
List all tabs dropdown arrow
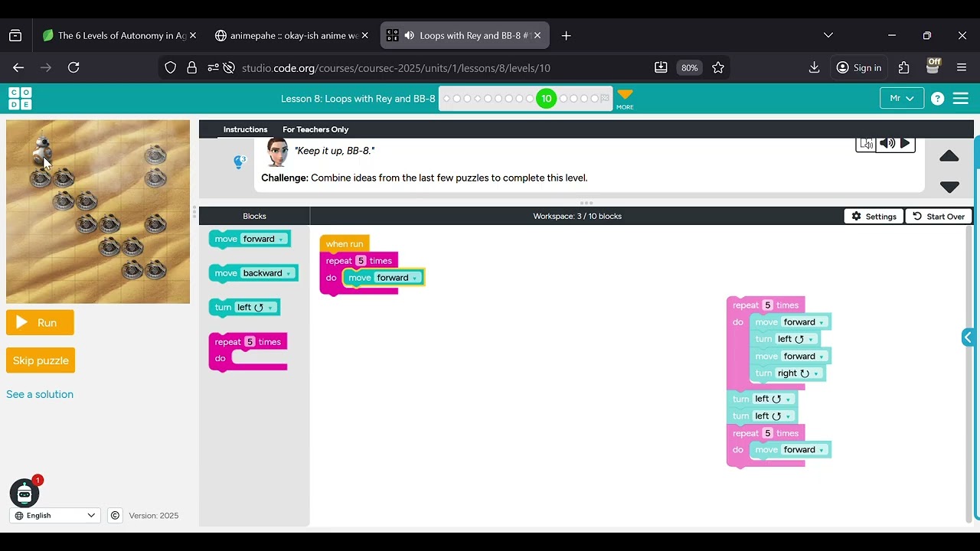click(x=828, y=35)
